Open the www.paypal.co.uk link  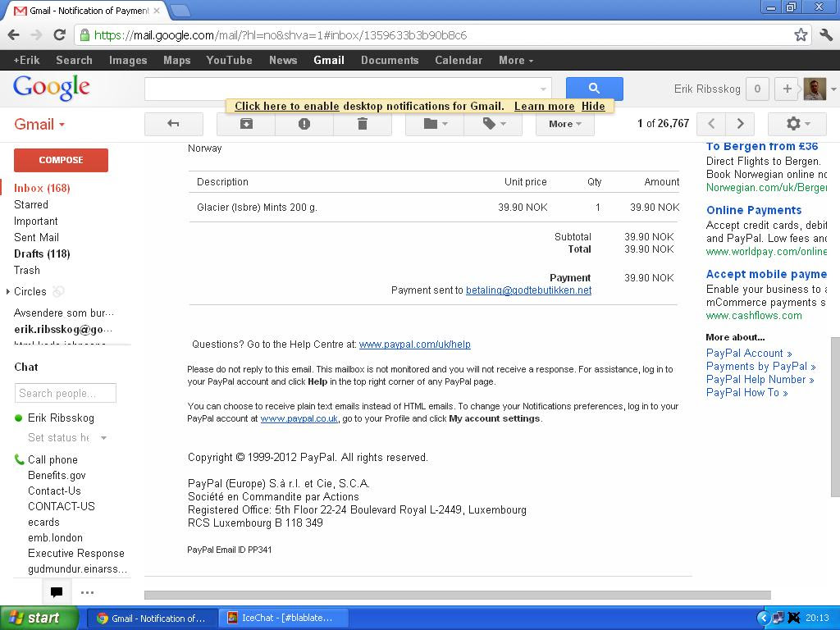[x=299, y=418]
